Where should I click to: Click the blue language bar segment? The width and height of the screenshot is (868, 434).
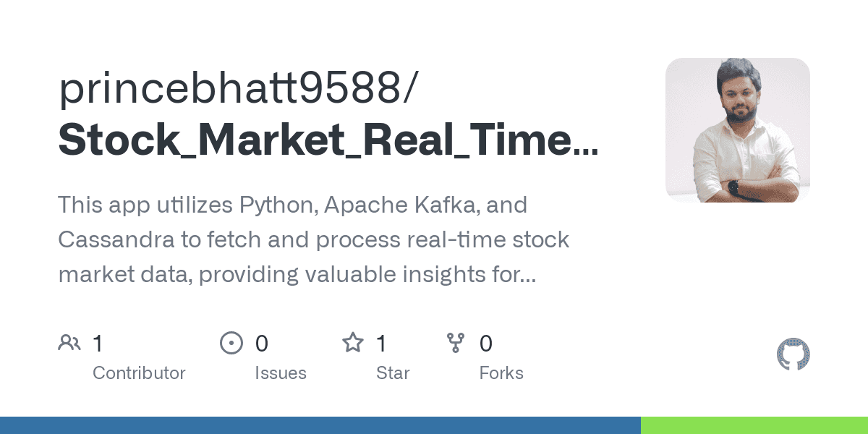click(320, 425)
